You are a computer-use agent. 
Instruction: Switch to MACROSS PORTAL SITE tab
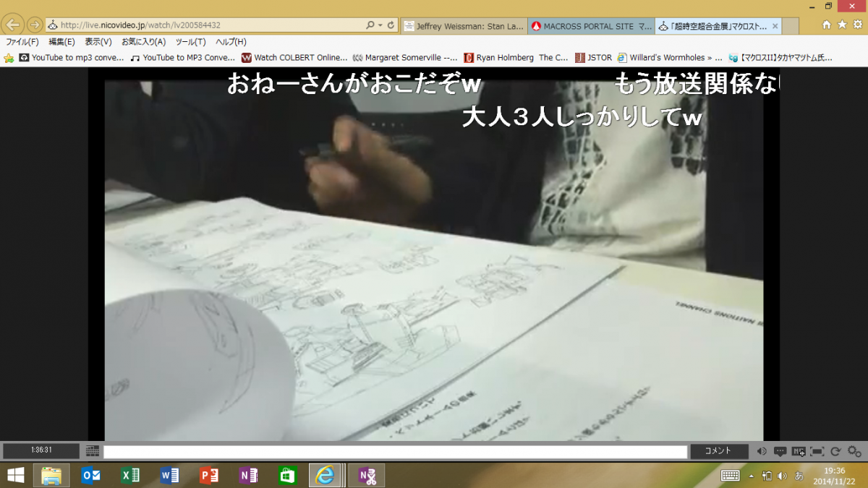[591, 26]
